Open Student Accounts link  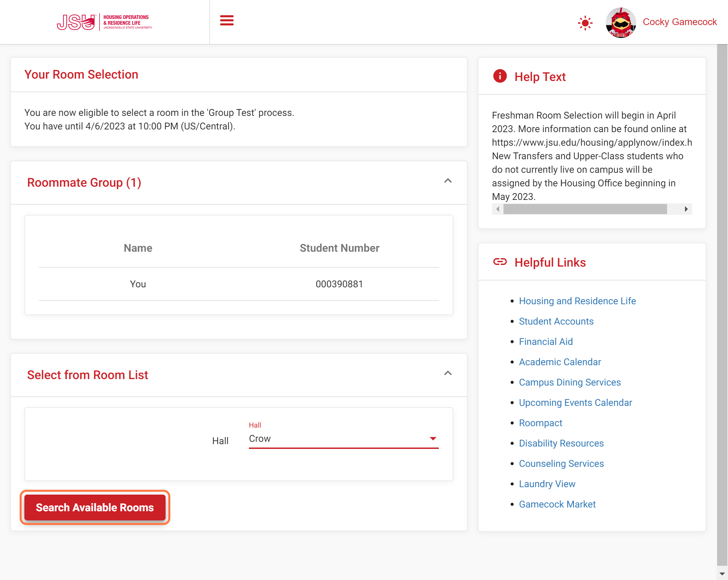556,321
